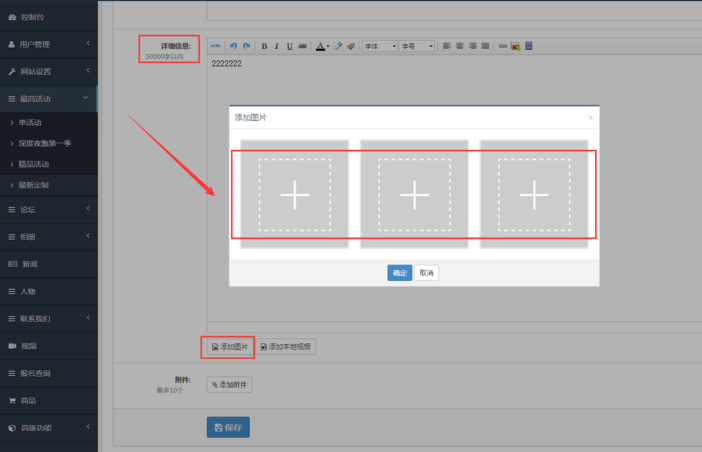Click the insert hyperlink icon in toolbar
Viewport: 702px width, 452px height.
pyautogui.click(x=503, y=46)
